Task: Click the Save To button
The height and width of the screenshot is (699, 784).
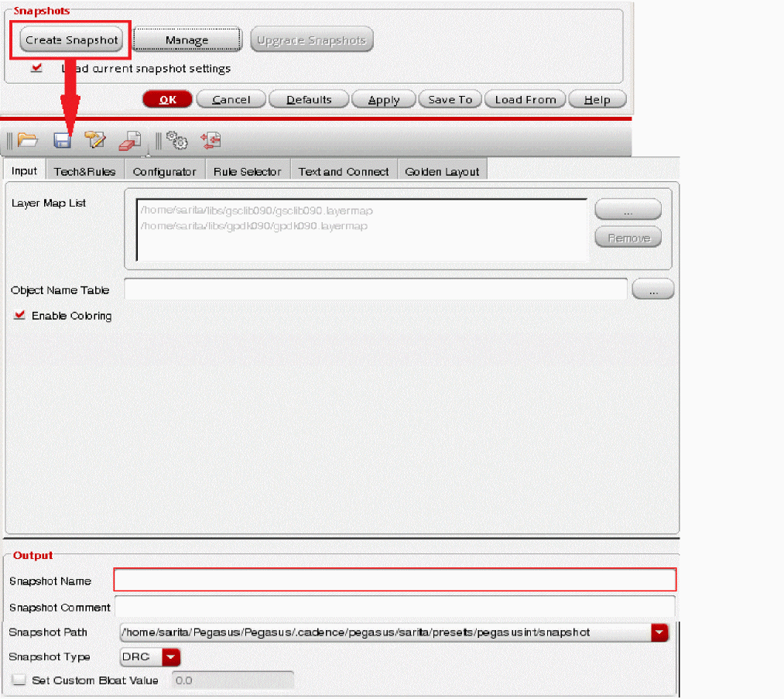Action: [x=450, y=100]
